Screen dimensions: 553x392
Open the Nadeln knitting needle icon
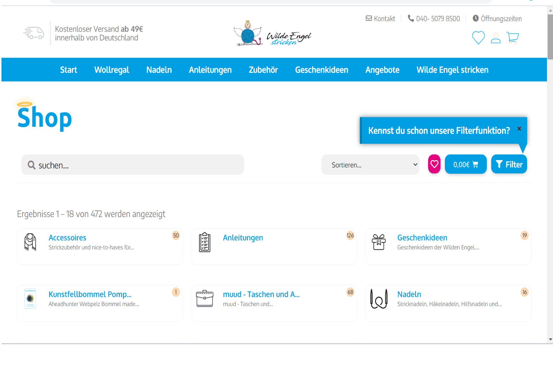point(379,299)
